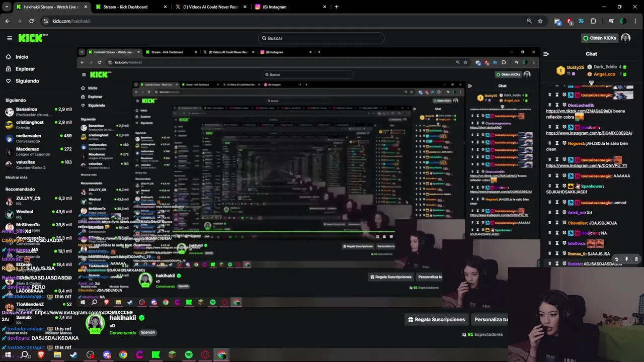Open the Windows Start menu

pyautogui.click(x=8, y=355)
